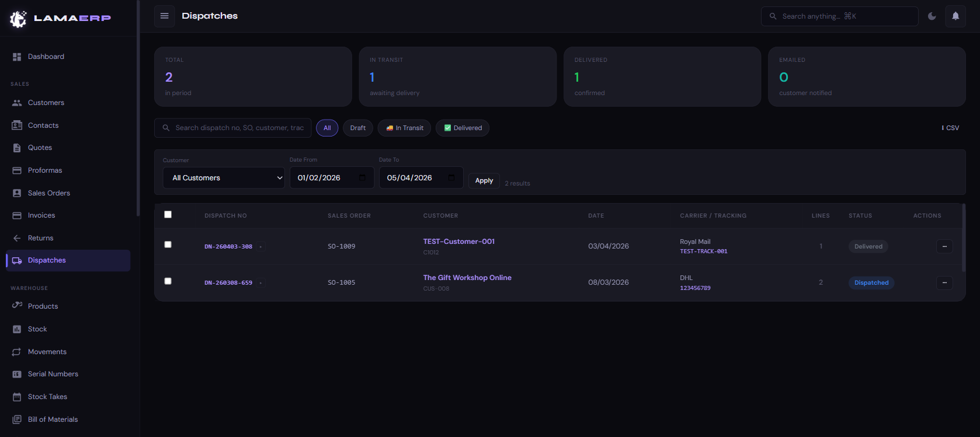980x437 pixels.
Task: Select the In Transit filter tab
Action: pyautogui.click(x=404, y=128)
